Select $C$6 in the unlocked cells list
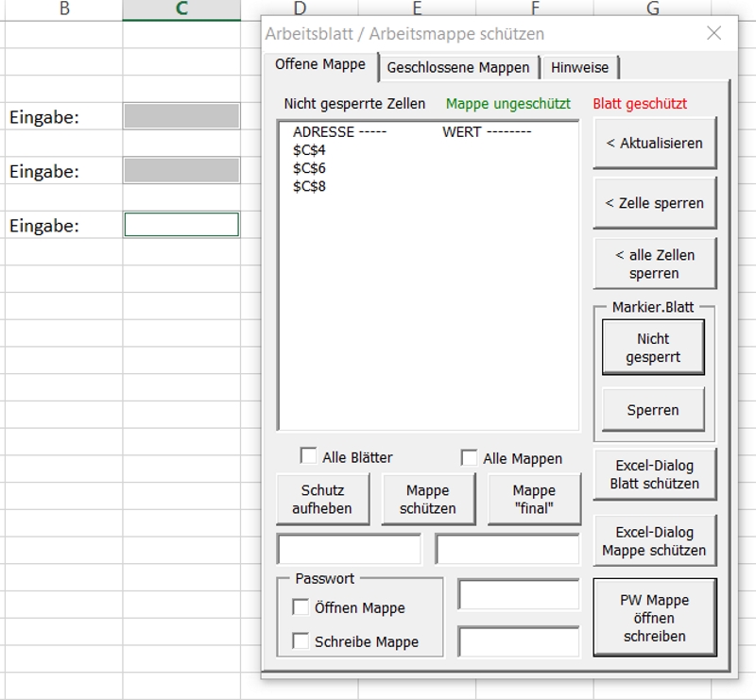 [309, 168]
